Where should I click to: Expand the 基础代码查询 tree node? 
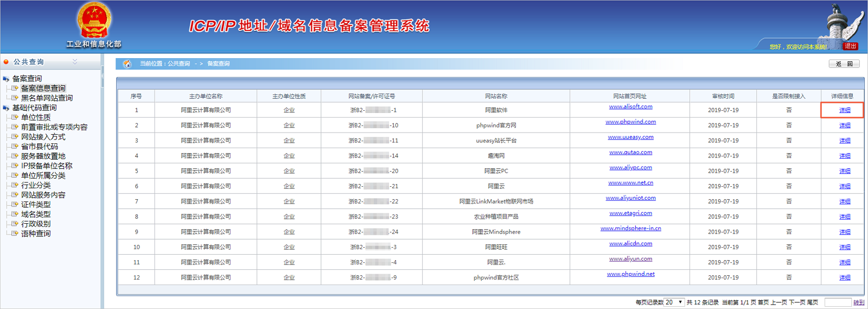pos(34,108)
